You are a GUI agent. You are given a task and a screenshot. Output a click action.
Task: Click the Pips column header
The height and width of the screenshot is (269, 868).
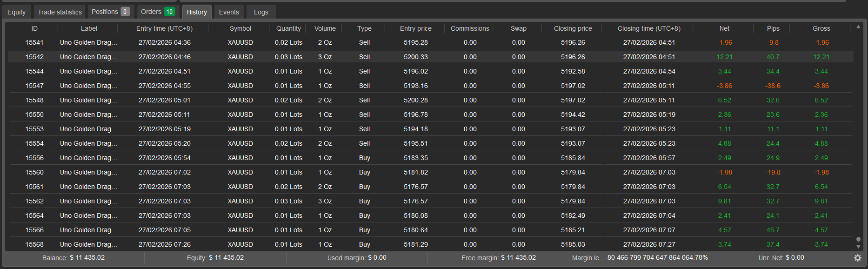point(773,28)
